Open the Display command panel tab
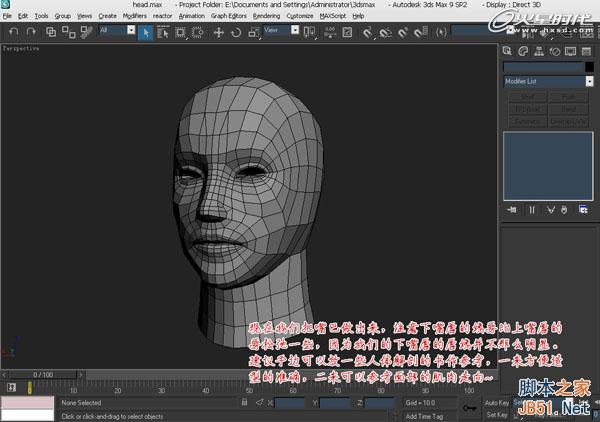The height and width of the screenshot is (422, 600). pos(571,50)
